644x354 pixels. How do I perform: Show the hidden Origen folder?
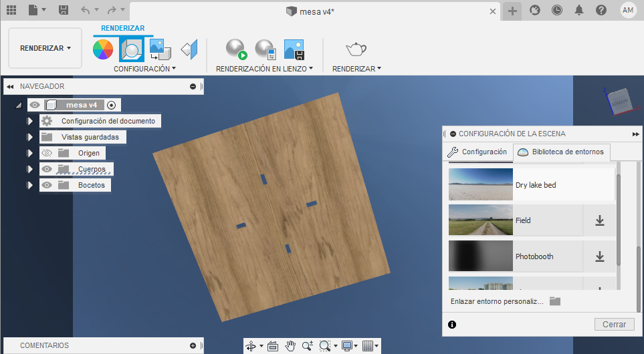tap(47, 153)
